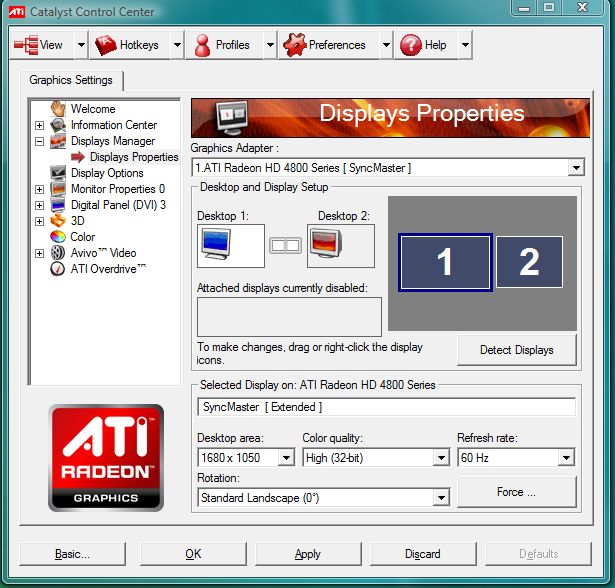Click the Hotkeys keyboard key icon
615x588 pixels.
pos(106,45)
